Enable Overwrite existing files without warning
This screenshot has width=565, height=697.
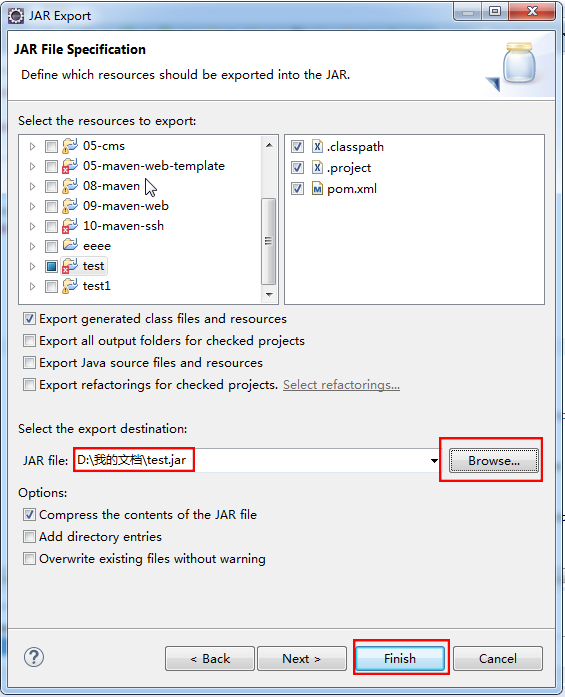point(29,558)
